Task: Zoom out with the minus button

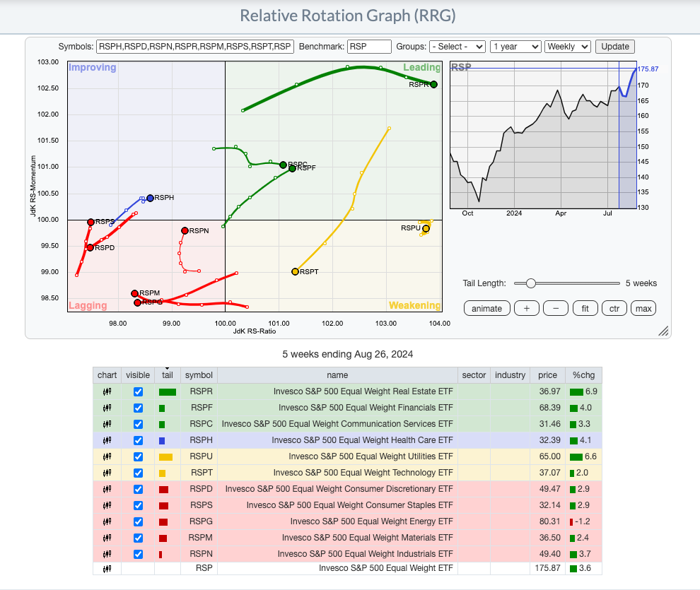Action: tap(556, 309)
